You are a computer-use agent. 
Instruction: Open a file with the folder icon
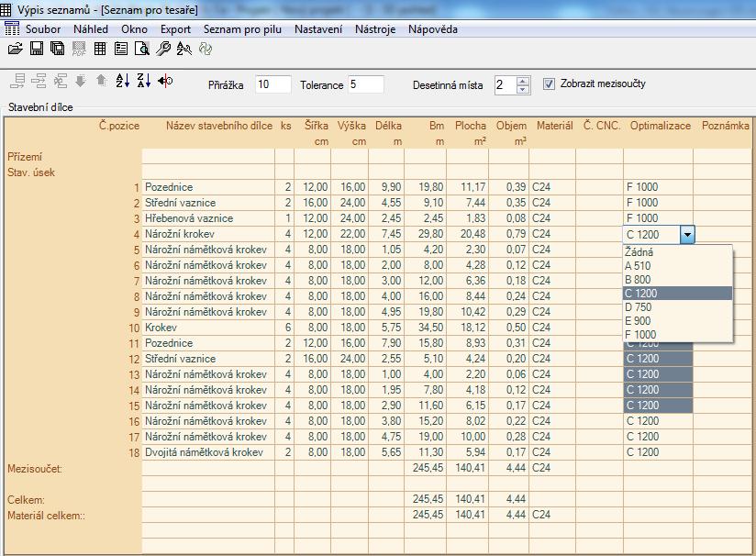coord(16,49)
